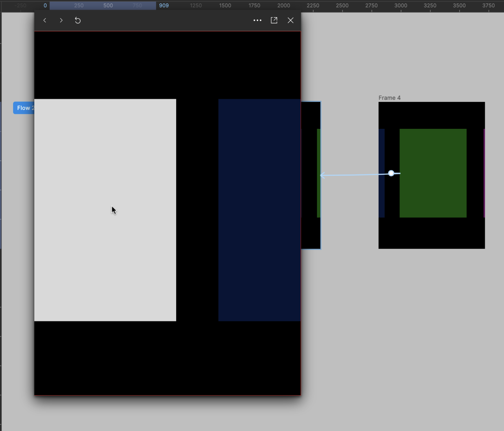
Task: Select narrow navy strip in Frame 4
Action: click(381, 173)
